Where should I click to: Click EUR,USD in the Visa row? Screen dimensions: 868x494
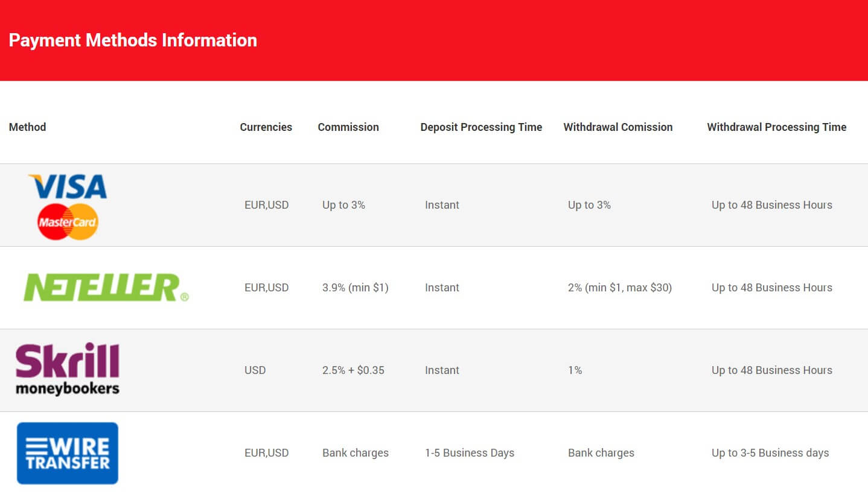coord(266,205)
